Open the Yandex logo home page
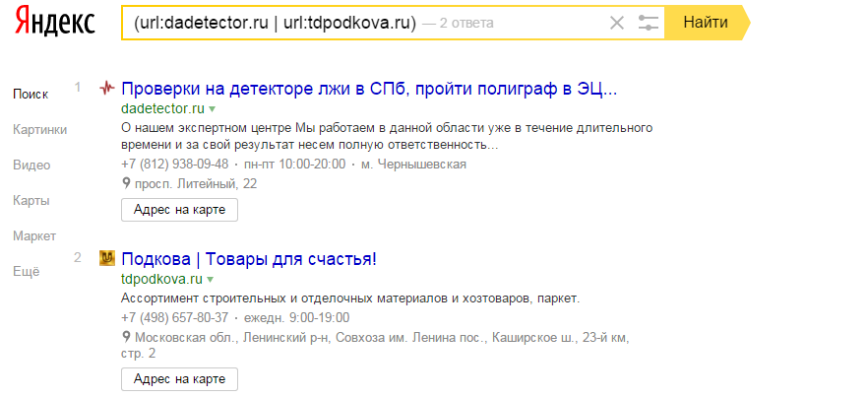Viewport: 868px width, 398px height. pyautogui.click(x=55, y=23)
